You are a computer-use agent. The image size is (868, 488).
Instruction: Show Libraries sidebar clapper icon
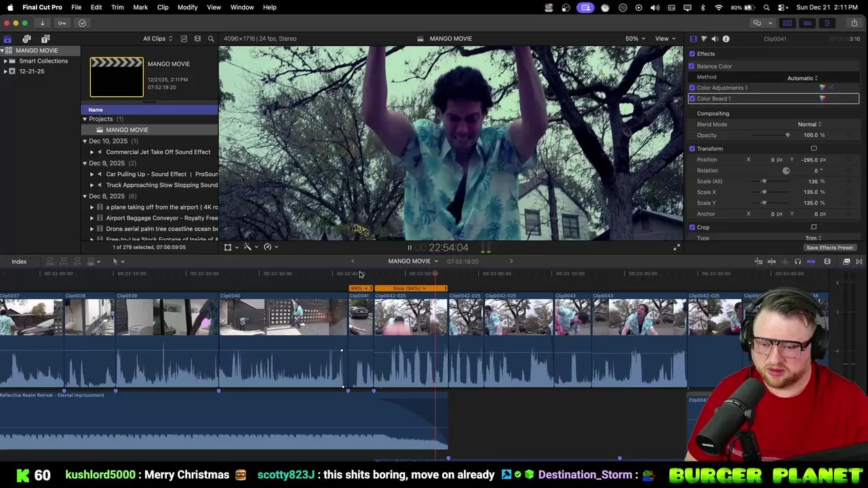click(x=7, y=39)
